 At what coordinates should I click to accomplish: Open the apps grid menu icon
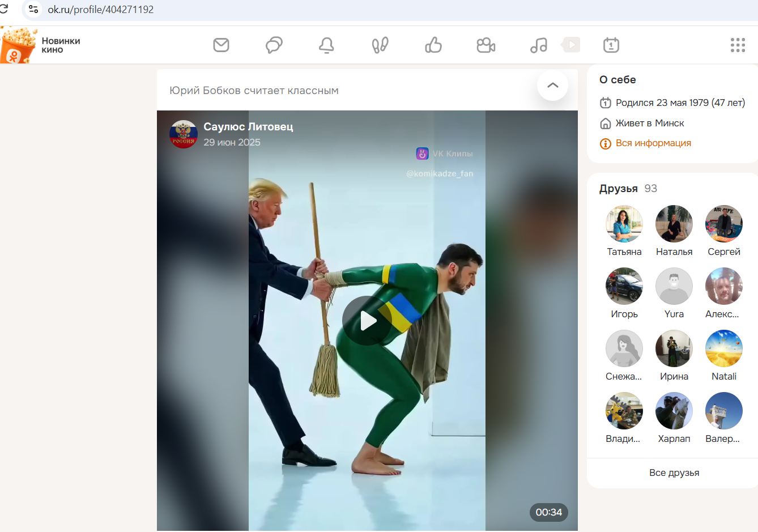click(x=738, y=45)
